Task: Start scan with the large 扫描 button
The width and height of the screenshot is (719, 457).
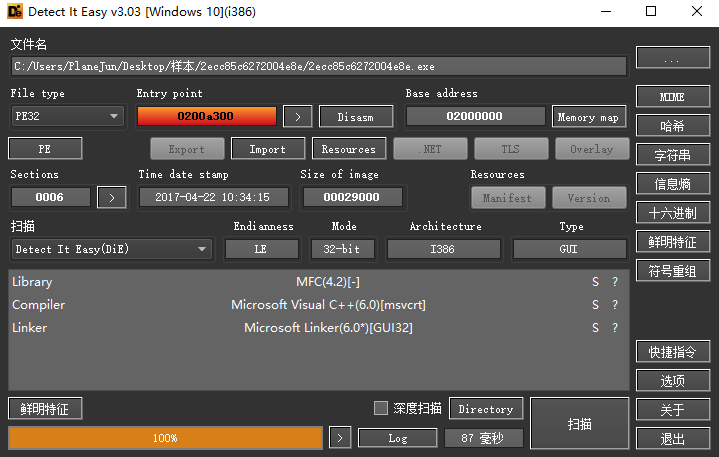Action: [579, 423]
